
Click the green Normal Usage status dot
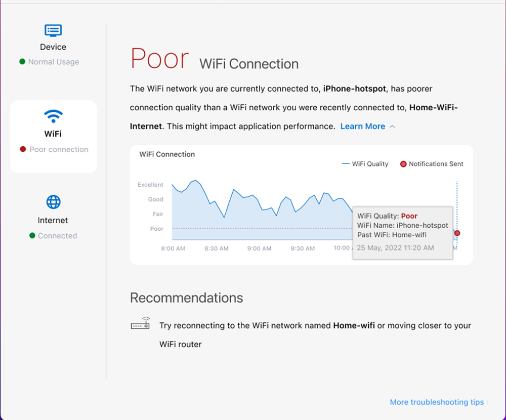[x=22, y=62]
